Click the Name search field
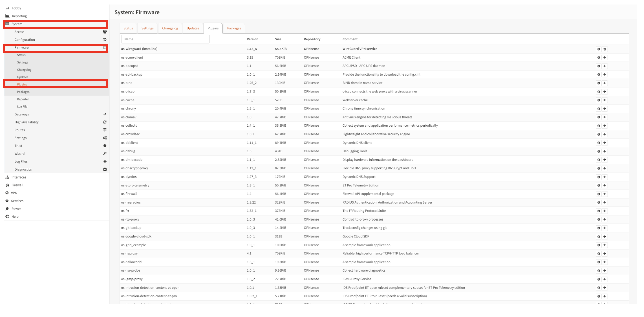The height and width of the screenshot is (317, 644). tap(165, 39)
